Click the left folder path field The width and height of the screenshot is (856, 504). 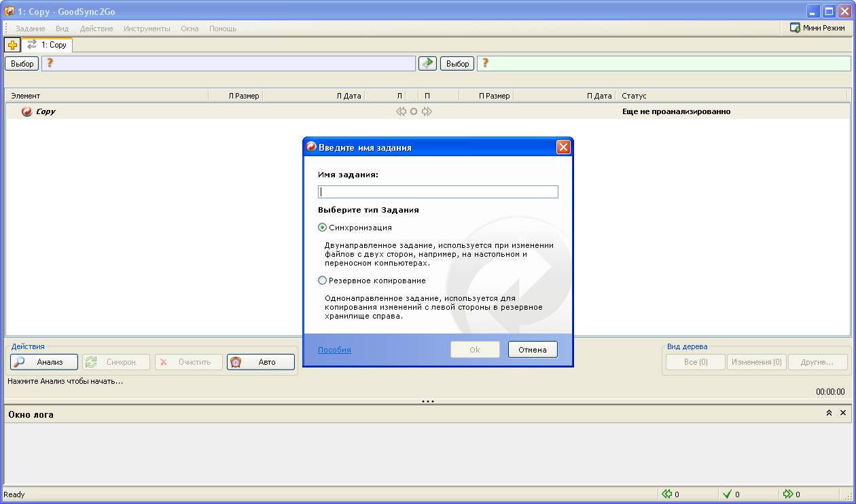pos(228,63)
